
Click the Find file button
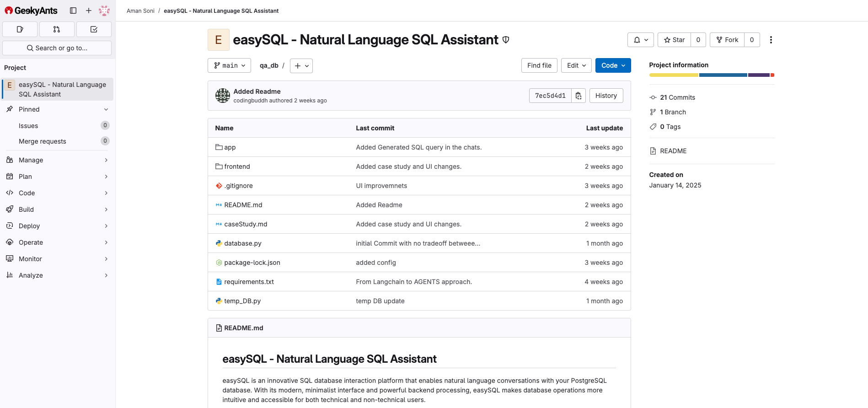click(539, 65)
